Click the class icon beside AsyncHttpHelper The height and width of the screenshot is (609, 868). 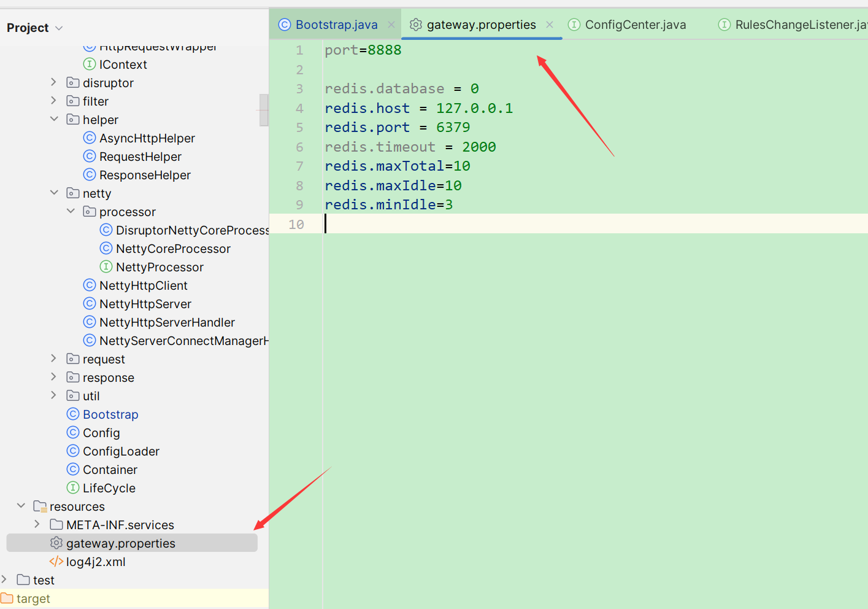pos(90,138)
